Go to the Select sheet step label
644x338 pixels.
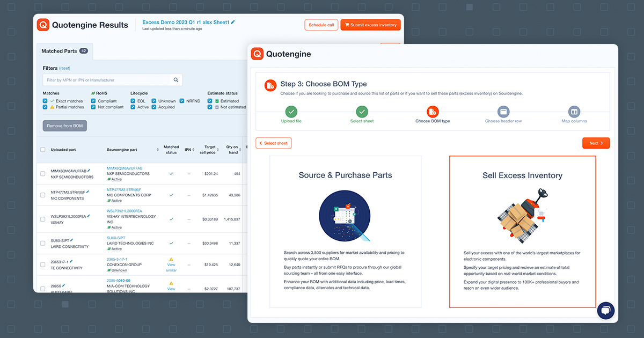point(362,121)
